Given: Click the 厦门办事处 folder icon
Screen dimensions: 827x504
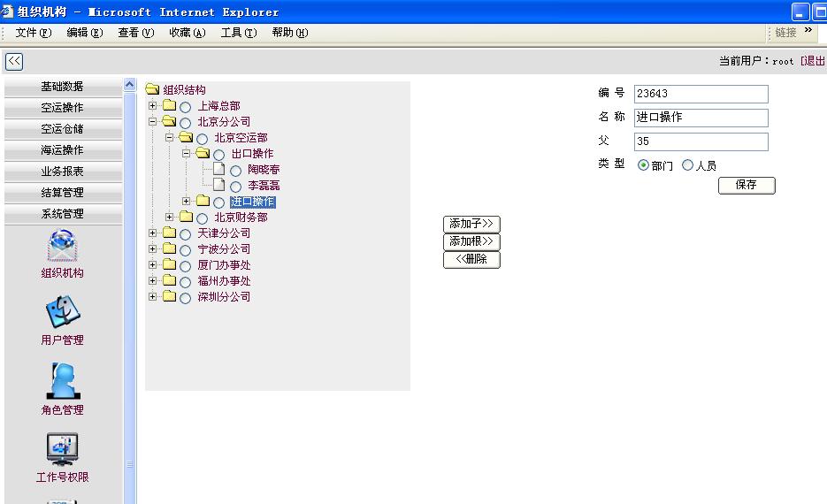Looking at the screenshot, I should point(169,263).
